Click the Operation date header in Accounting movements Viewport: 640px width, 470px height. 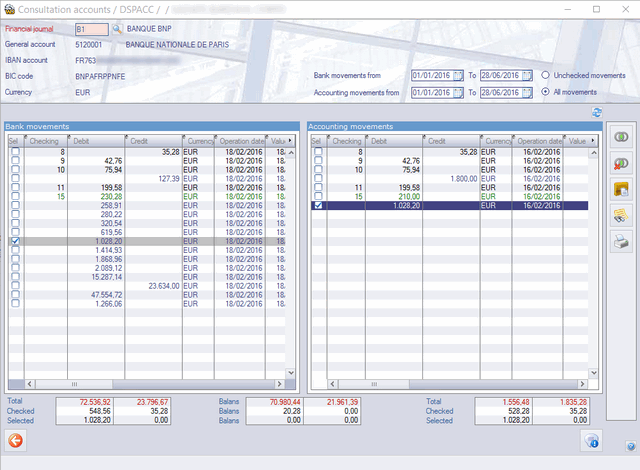point(540,142)
